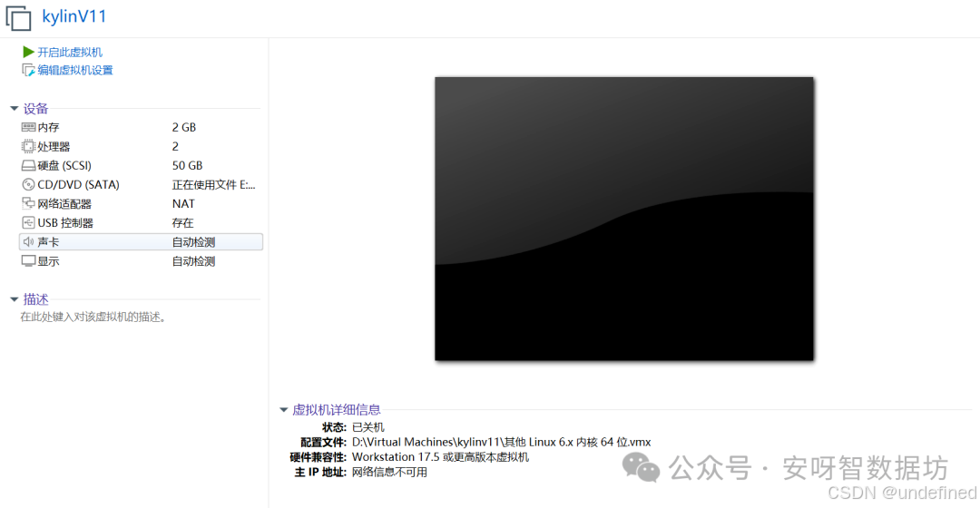Click the CD/DVD (SATA) disc icon
Viewport: 980px width, 508px height.
(28, 184)
